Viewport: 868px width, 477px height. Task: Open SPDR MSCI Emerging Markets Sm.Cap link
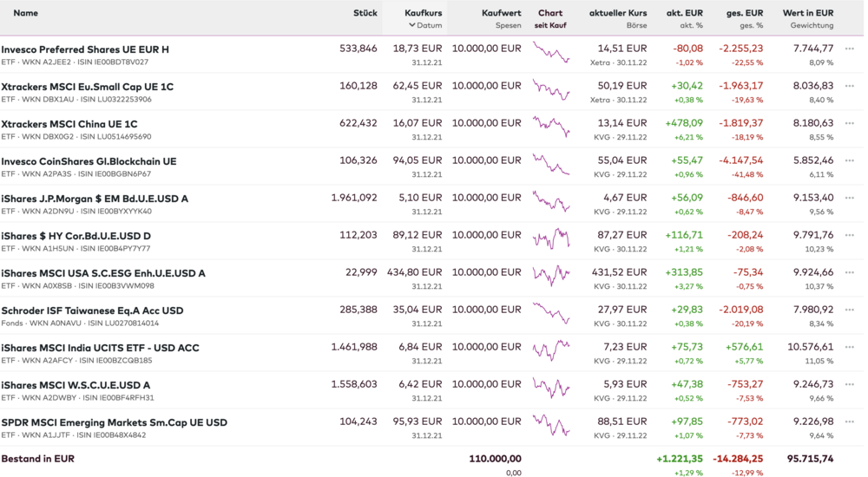point(114,422)
